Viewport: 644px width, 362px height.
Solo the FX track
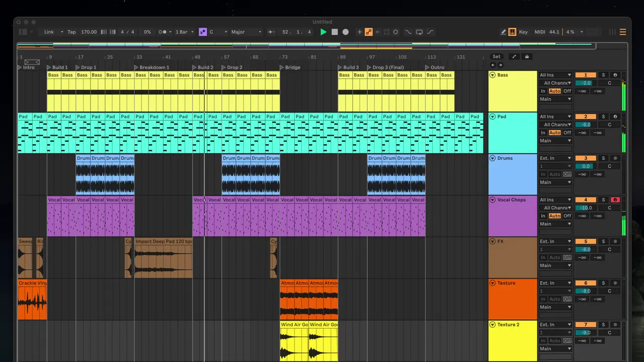point(603,242)
